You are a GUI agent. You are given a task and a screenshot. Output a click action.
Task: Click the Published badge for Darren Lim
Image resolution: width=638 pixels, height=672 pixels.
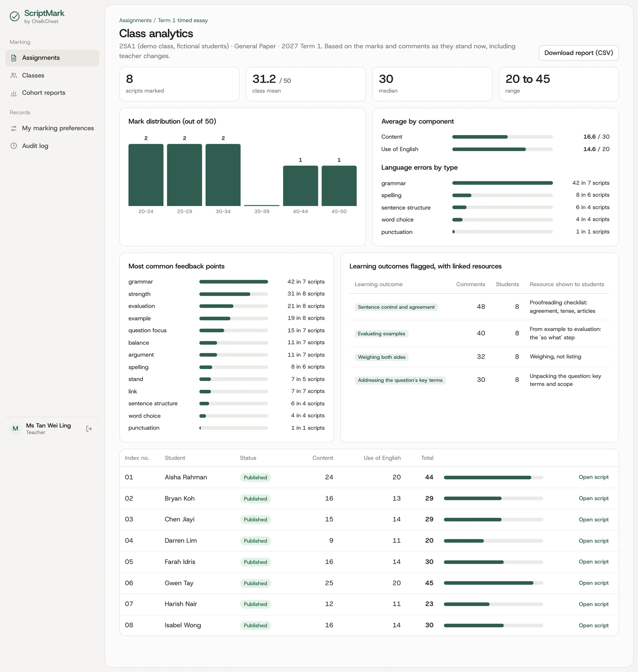pyautogui.click(x=255, y=541)
